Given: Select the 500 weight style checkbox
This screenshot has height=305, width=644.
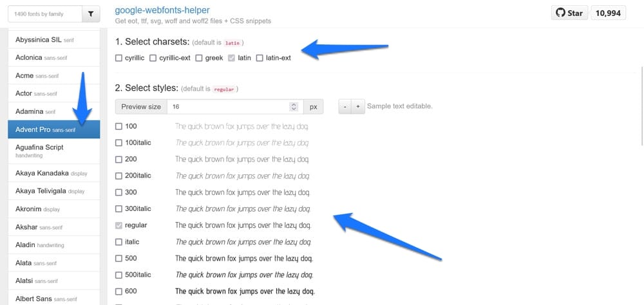Looking at the screenshot, I should click(118, 259).
